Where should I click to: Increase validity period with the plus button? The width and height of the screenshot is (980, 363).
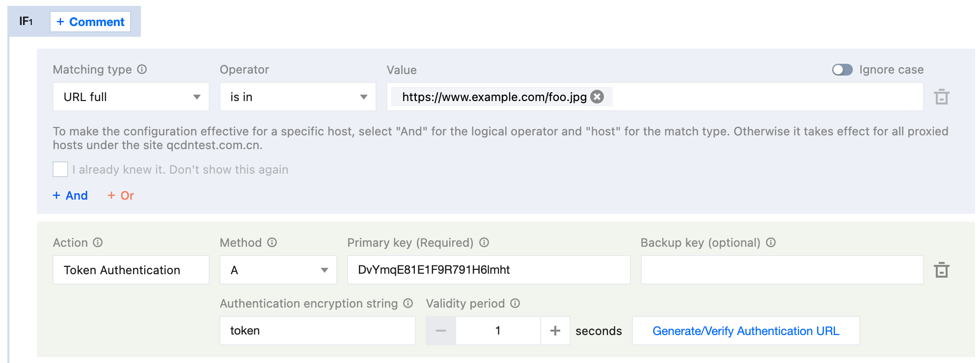(x=555, y=331)
